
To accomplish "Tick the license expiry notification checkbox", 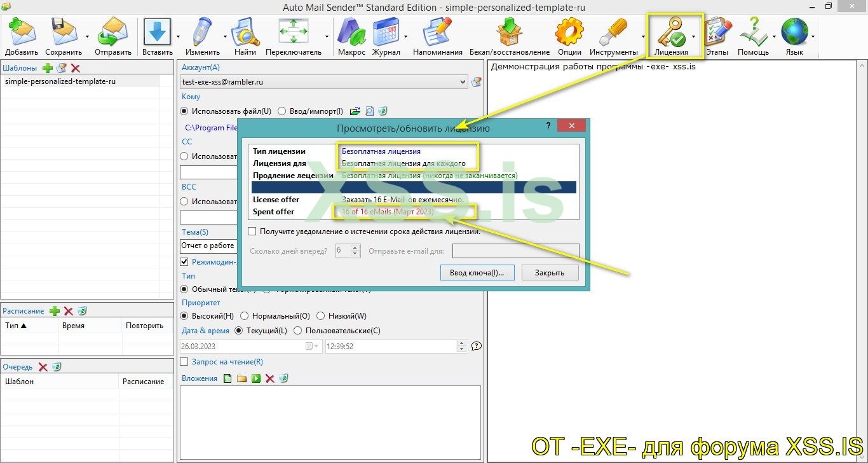I will (x=252, y=231).
